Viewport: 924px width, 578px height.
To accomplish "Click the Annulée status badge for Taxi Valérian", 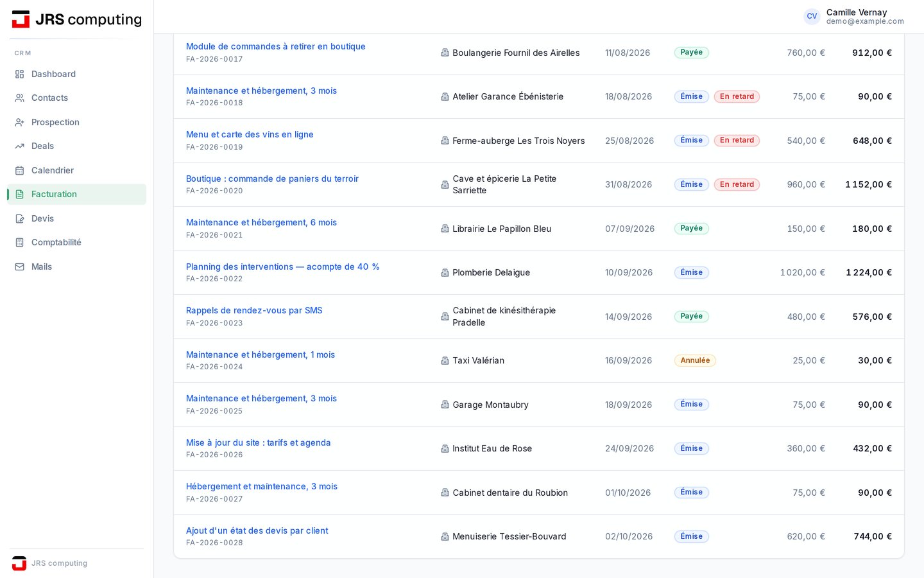I will pos(695,361).
